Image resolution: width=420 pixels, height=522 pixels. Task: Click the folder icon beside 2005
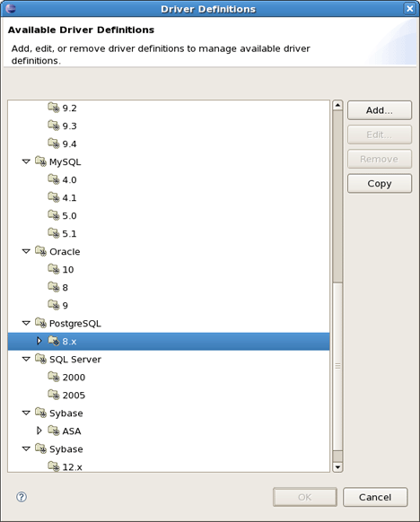pos(53,395)
